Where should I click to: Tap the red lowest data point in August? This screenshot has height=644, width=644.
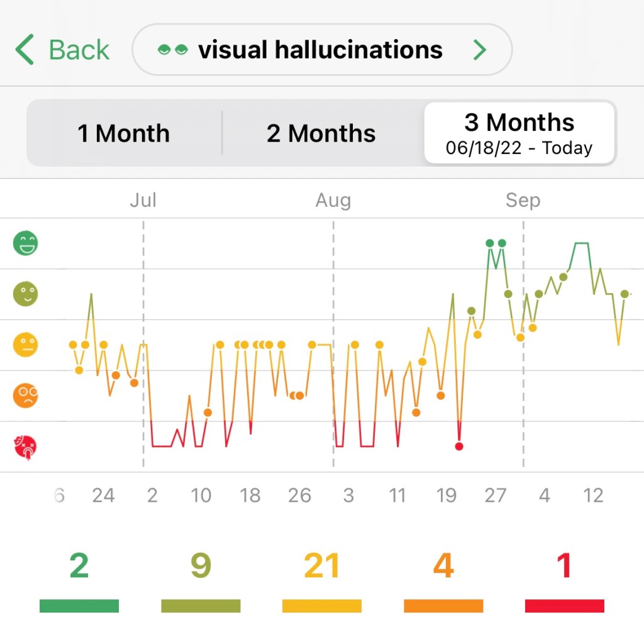point(459,447)
